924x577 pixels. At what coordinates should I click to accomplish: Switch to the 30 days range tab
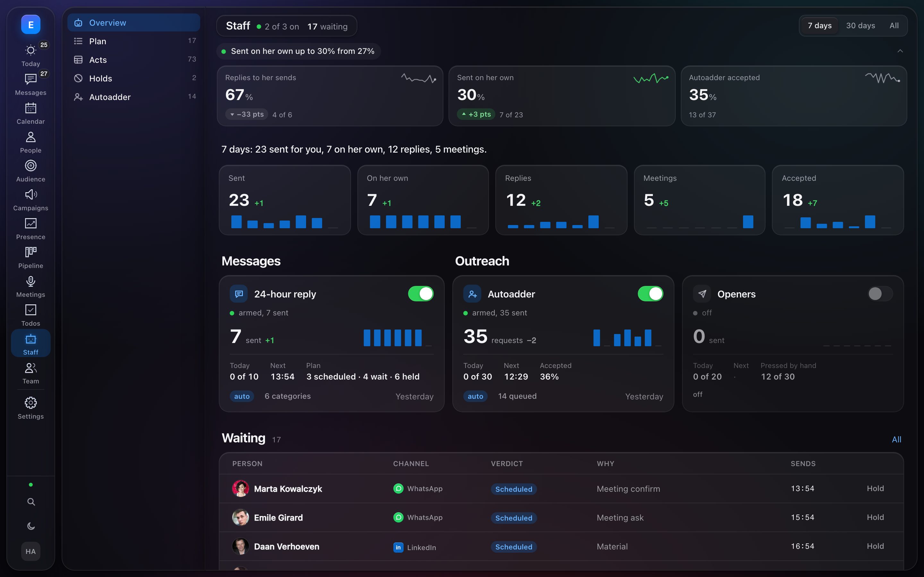(x=860, y=26)
